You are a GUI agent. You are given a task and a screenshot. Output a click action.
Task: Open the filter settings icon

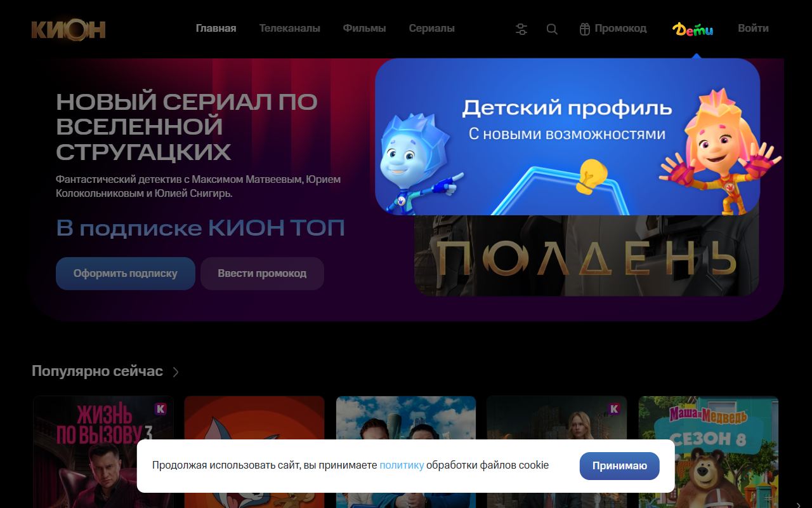tap(521, 29)
